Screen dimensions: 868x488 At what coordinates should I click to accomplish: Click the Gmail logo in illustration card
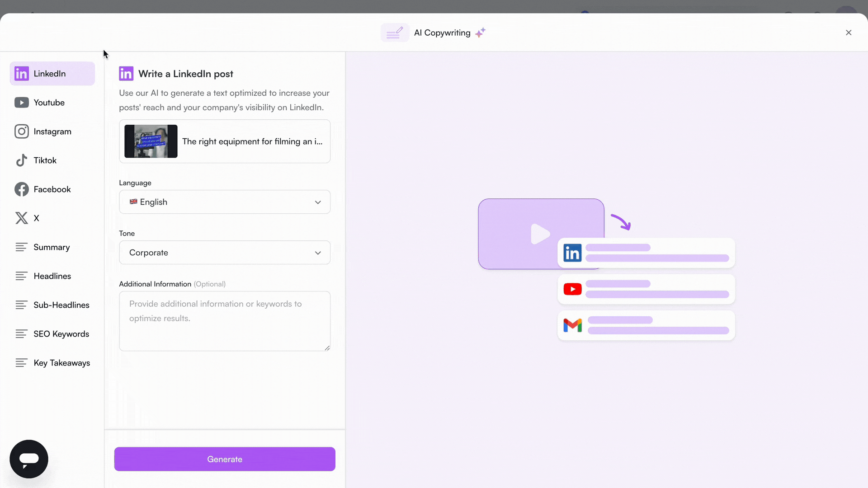point(572,325)
